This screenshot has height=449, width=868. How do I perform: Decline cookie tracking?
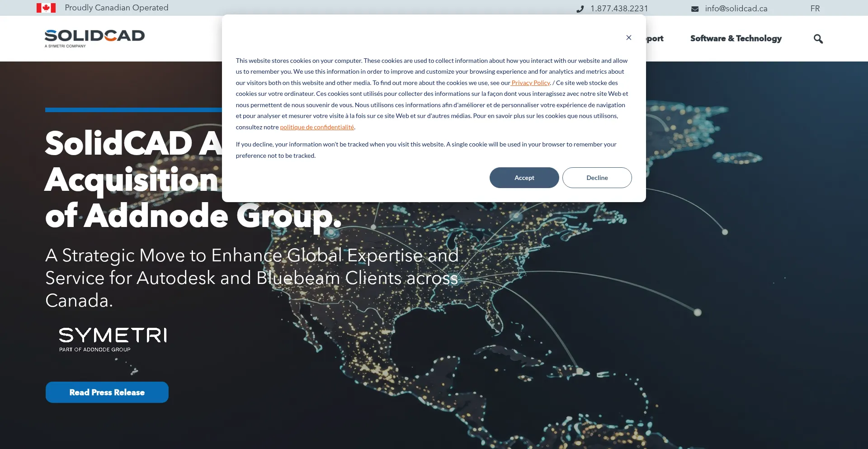[597, 178]
